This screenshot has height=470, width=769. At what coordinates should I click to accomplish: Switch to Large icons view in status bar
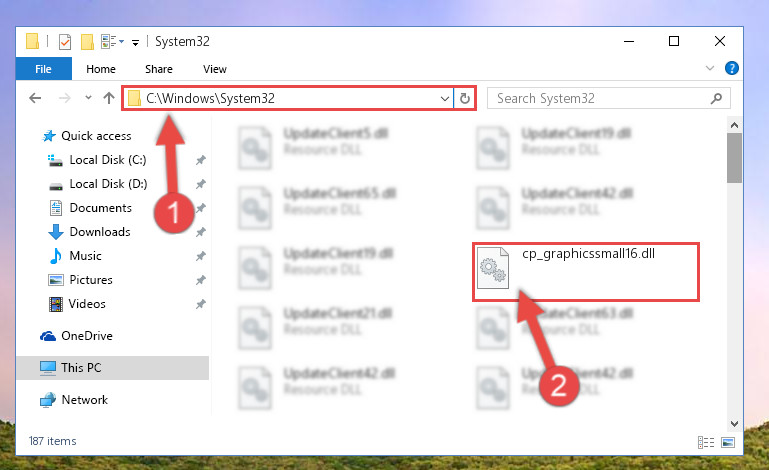728,442
